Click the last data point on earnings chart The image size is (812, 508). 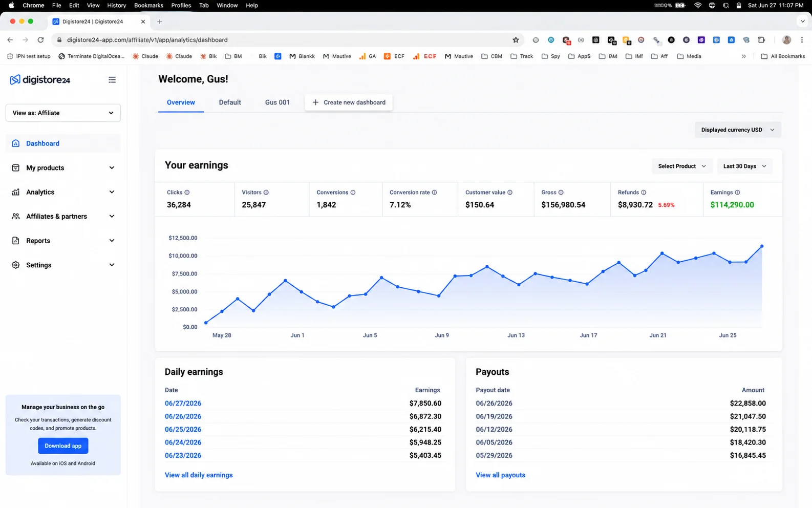pyautogui.click(x=762, y=246)
